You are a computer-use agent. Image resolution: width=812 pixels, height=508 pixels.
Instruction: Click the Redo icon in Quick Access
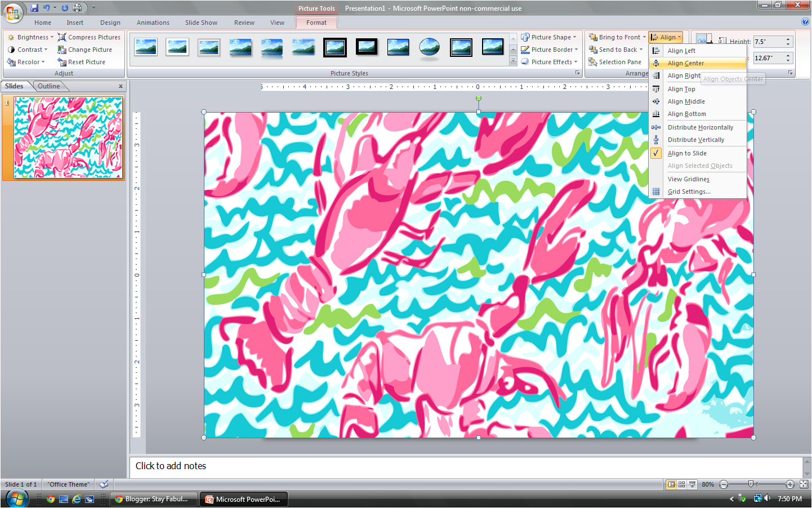tap(65, 8)
